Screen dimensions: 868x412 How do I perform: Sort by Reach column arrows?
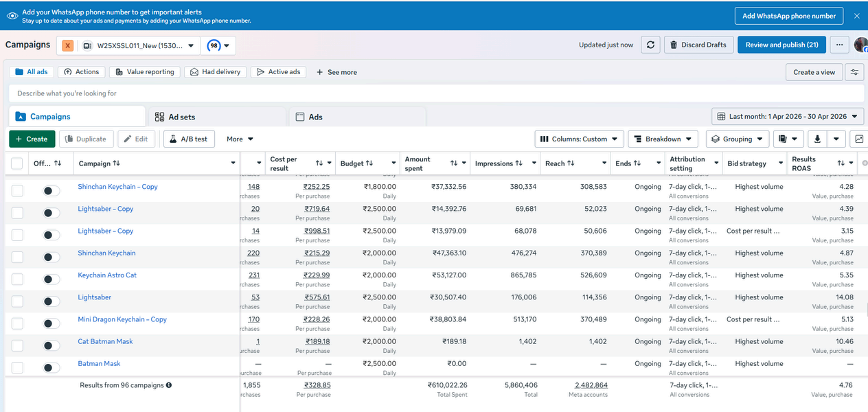(571, 163)
